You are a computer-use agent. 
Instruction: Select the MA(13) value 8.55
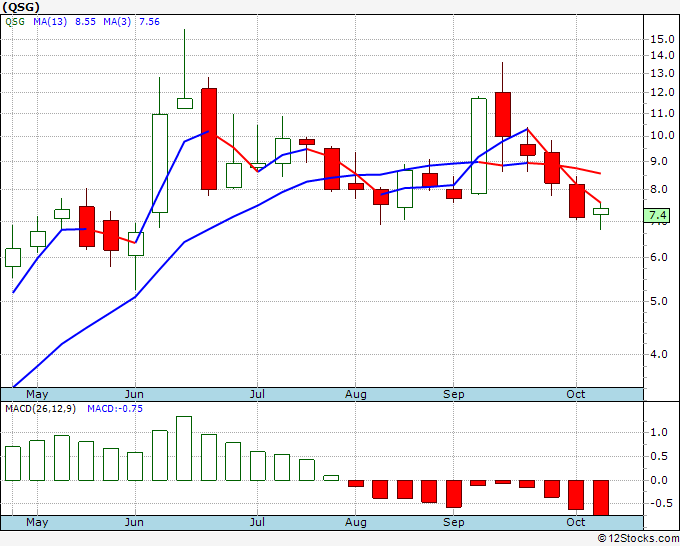[x=85, y=22]
